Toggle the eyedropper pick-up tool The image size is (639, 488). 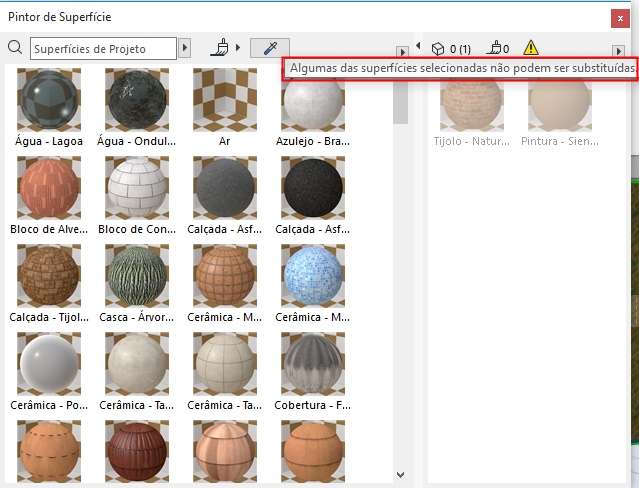(269, 47)
